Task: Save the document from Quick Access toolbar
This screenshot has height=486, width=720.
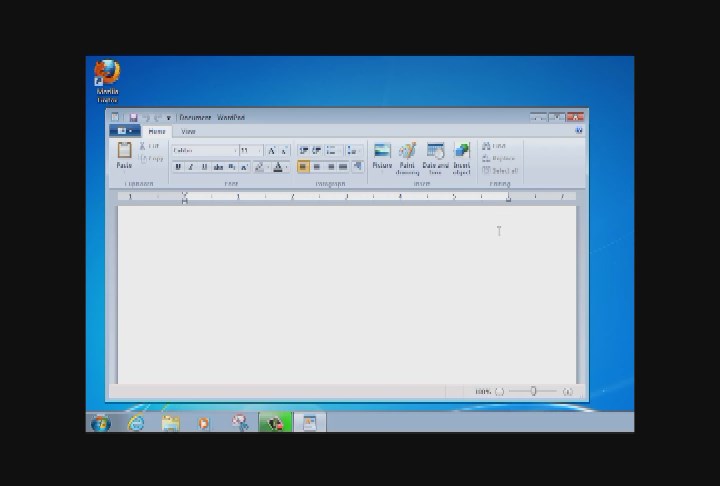Action: pyautogui.click(x=133, y=118)
